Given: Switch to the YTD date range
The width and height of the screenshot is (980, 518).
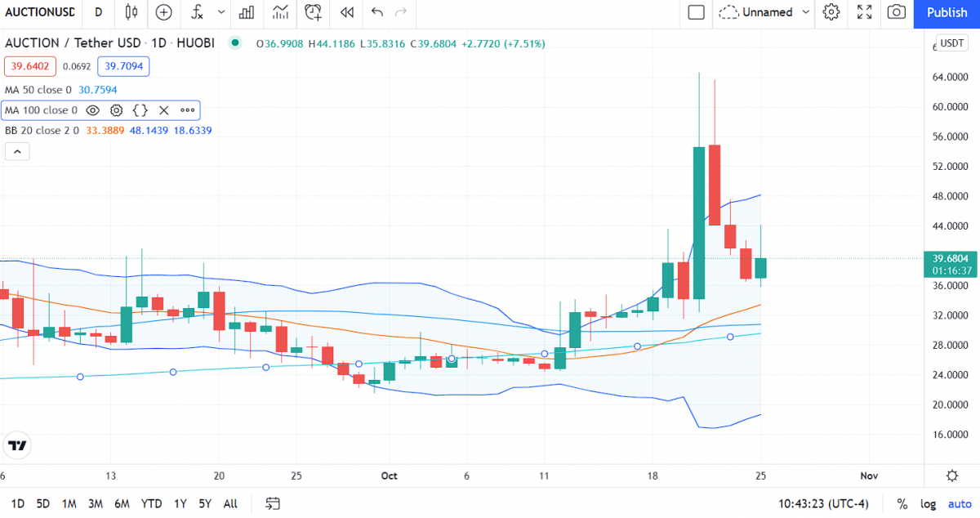Looking at the screenshot, I should [x=151, y=503].
